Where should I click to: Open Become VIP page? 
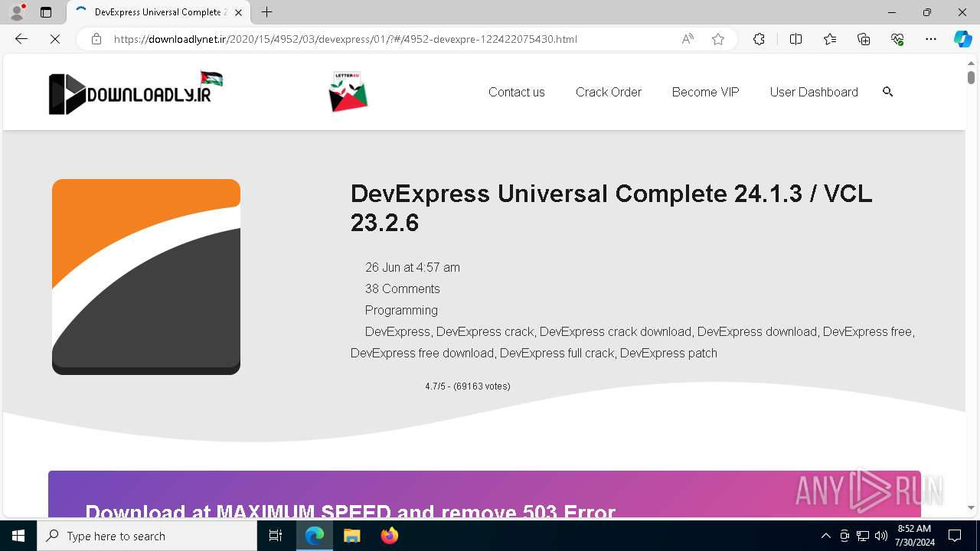(x=706, y=92)
